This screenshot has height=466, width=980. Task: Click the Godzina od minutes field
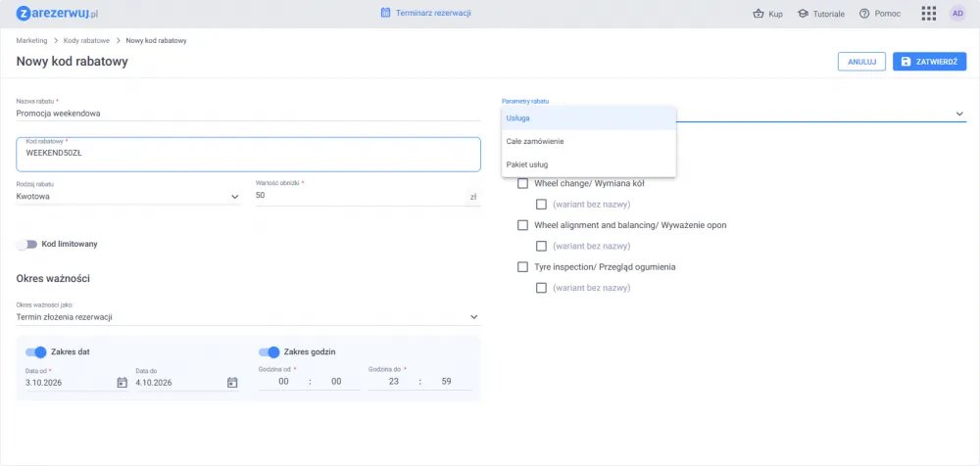click(336, 382)
